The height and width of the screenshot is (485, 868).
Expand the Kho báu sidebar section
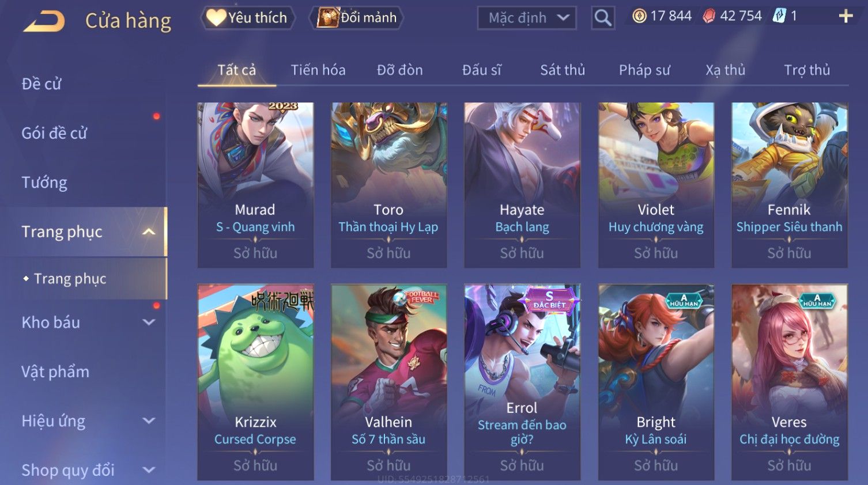pos(149,323)
